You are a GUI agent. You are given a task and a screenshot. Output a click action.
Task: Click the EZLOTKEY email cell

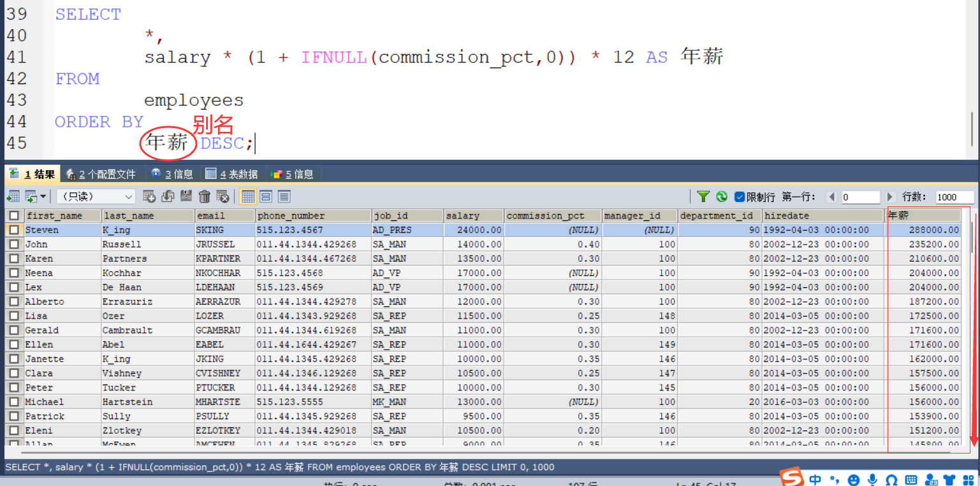(225, 431)
